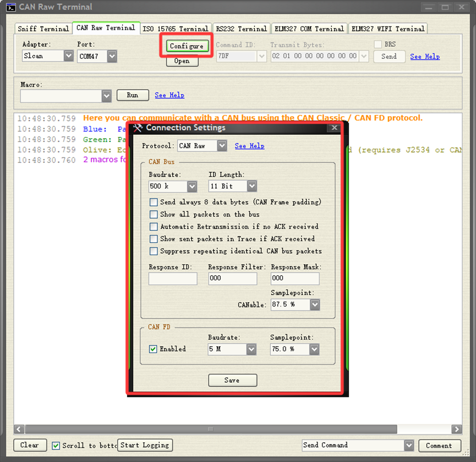
Task: Switch to the RS232 Terminal tab
Action: 242,29
